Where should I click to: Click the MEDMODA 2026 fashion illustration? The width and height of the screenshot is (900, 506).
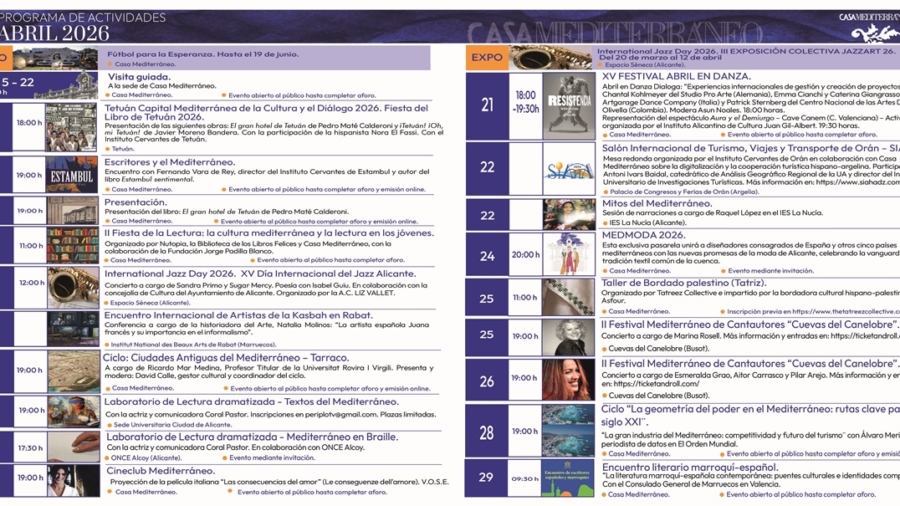pos(569,254)
